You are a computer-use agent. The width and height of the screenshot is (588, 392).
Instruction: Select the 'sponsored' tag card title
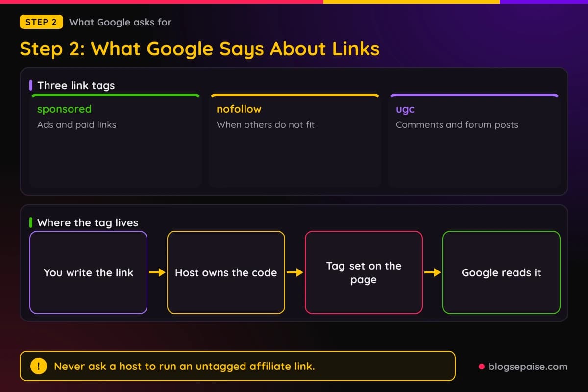click(x=64, y=109)
